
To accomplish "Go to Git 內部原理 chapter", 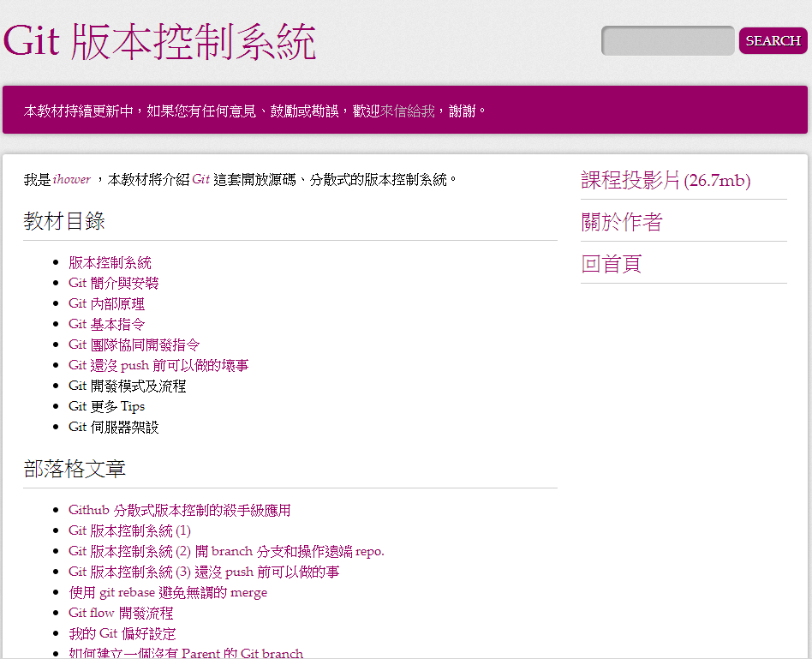I will 106,304.
